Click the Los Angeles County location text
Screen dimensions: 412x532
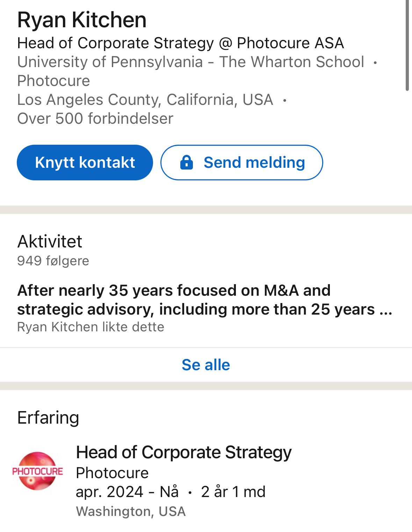[145, 100]
